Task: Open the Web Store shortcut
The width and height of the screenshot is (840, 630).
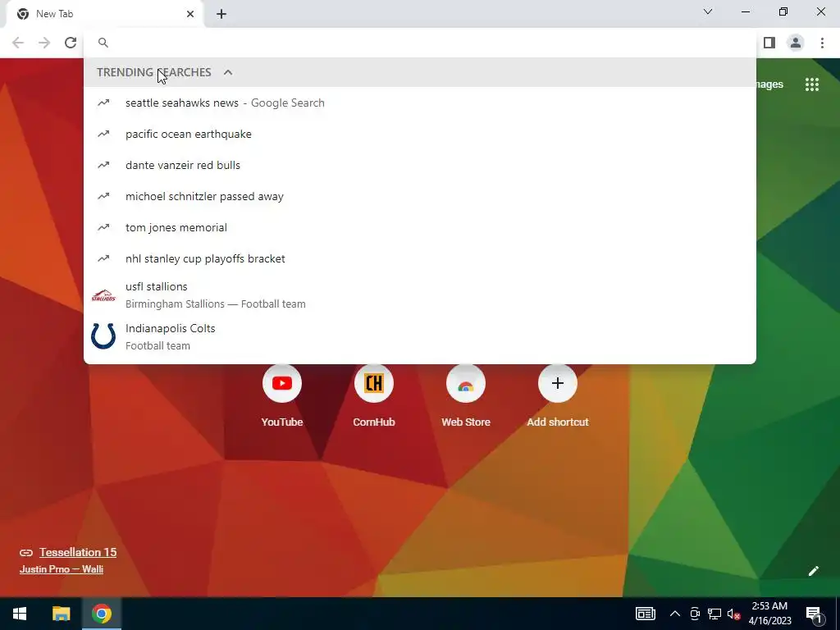Action: coord(466,395)
